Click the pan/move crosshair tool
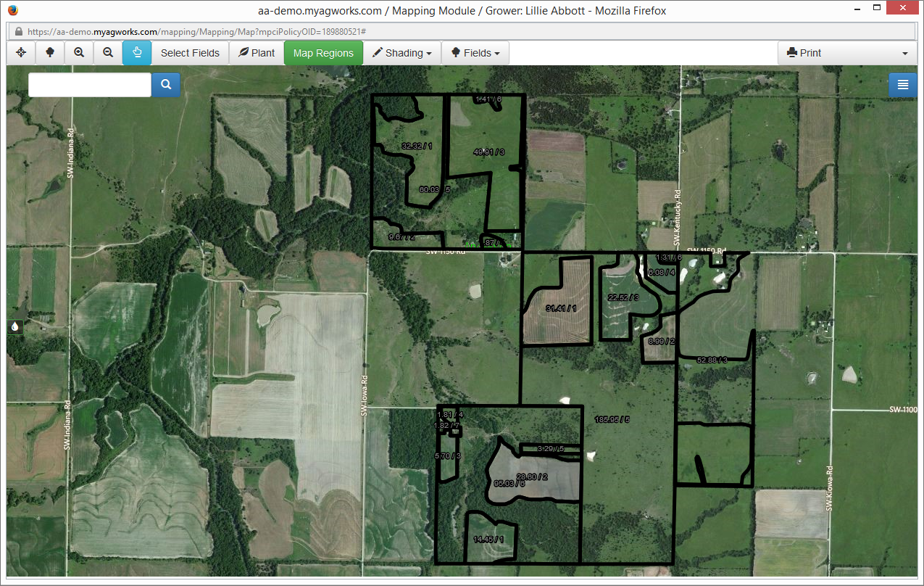The image size is (924, 586). tap(21, 53)
